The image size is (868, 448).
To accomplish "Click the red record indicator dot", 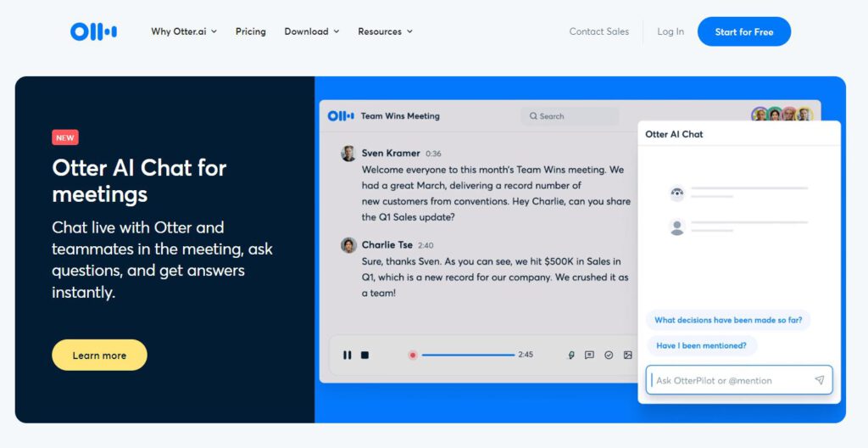I will (413, 355).
